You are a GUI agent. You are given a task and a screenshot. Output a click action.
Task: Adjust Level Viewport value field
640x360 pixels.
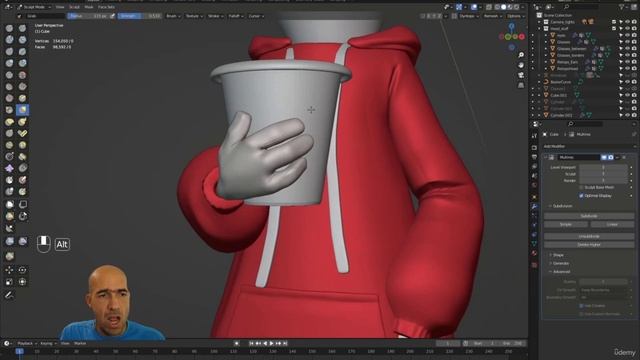(x=603, y=167)
